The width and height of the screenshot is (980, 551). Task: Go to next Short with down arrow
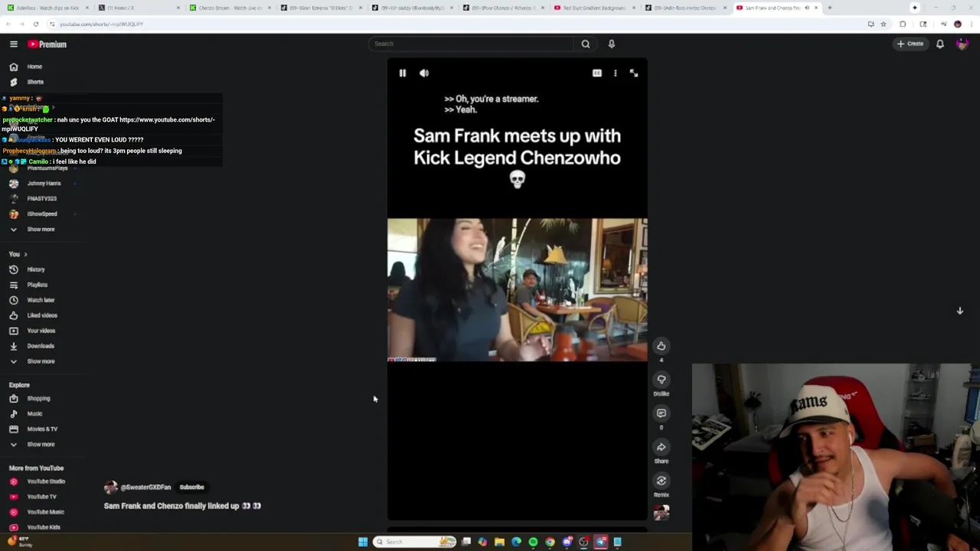click(960, 311)
